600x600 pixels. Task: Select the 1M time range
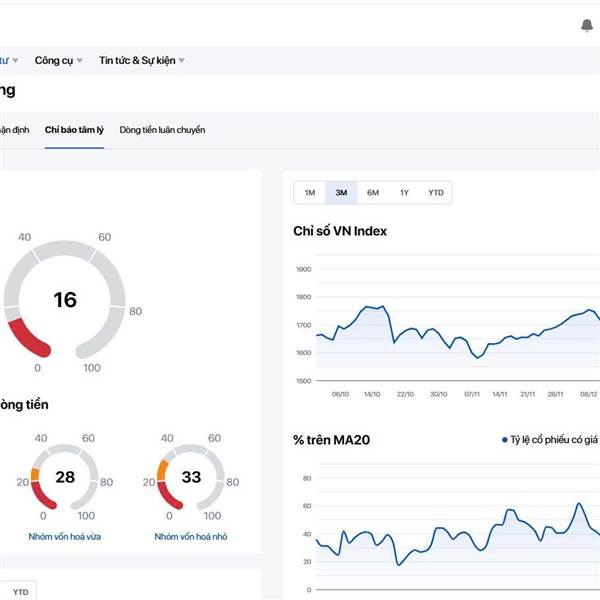310,192
